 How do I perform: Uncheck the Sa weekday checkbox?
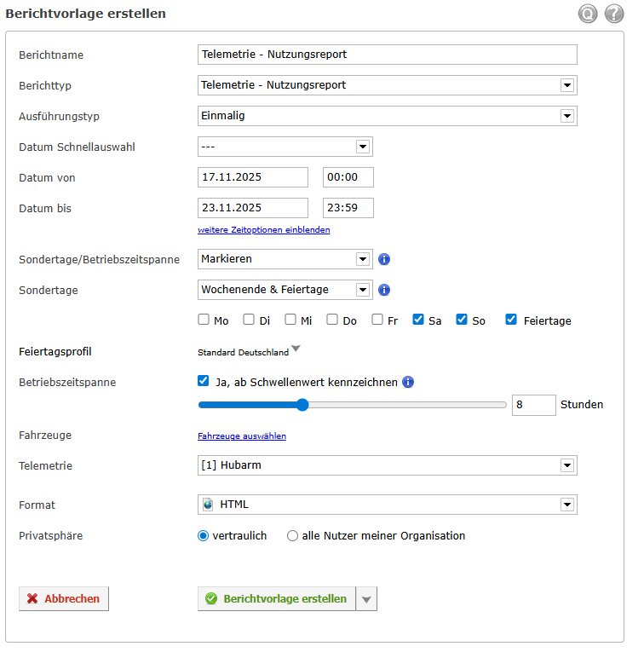click(x=418, y=320)
